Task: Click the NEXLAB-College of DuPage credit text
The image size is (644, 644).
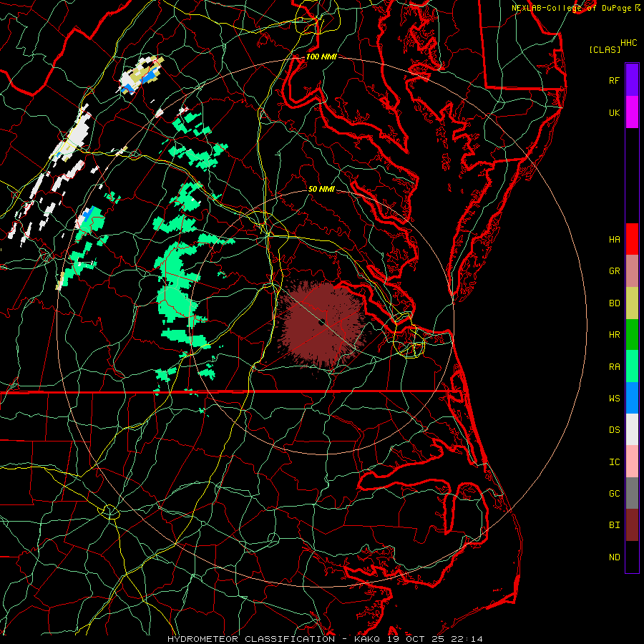Action: [571, 8]
